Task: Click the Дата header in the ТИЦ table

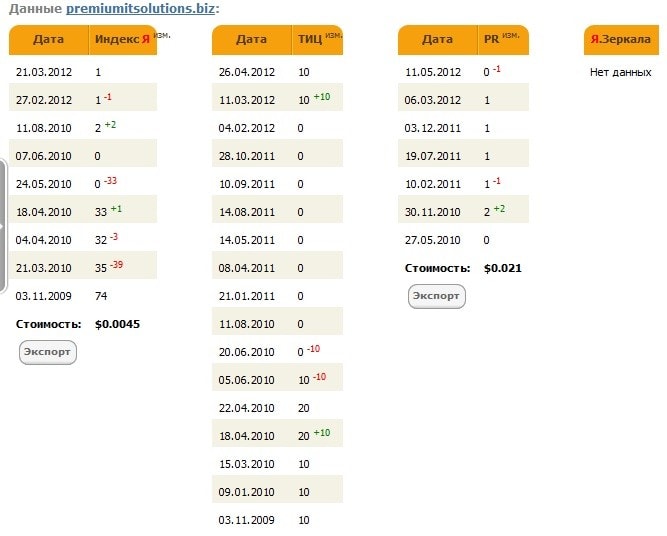Action: (x=251, y=40)
